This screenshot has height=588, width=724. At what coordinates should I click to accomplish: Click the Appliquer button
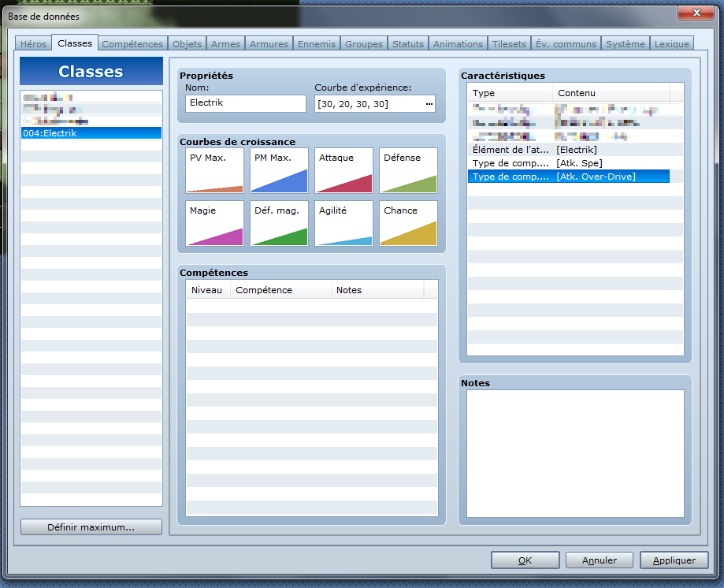point(674,560)
